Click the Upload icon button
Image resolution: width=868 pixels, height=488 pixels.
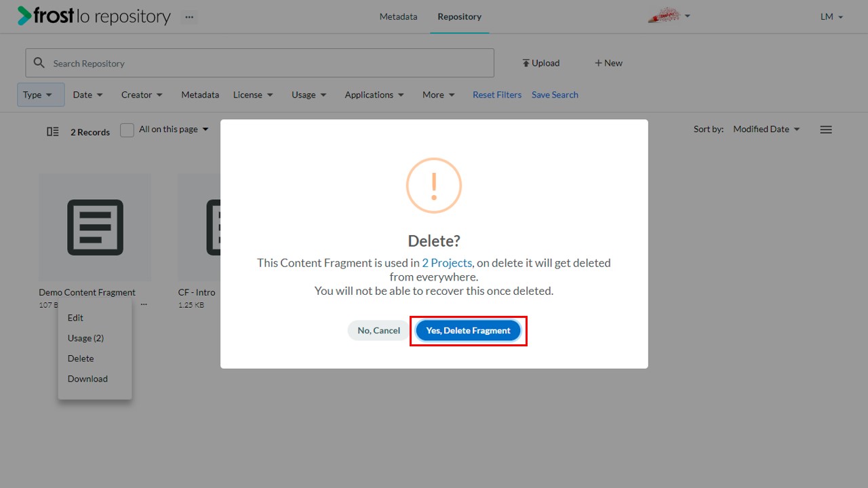coord(540,63)
